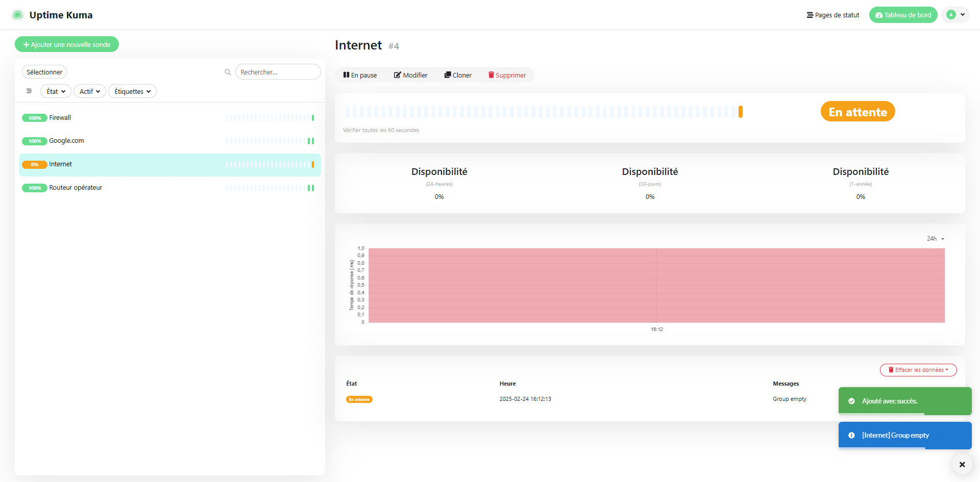Click the hamburger list icon beside État

[x=29, y=91]
